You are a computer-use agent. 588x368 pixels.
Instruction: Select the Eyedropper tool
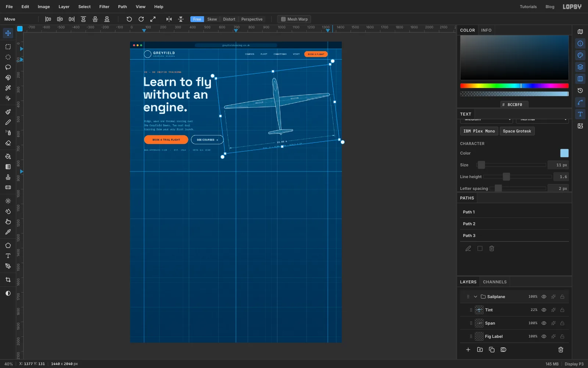click(8, 232)
